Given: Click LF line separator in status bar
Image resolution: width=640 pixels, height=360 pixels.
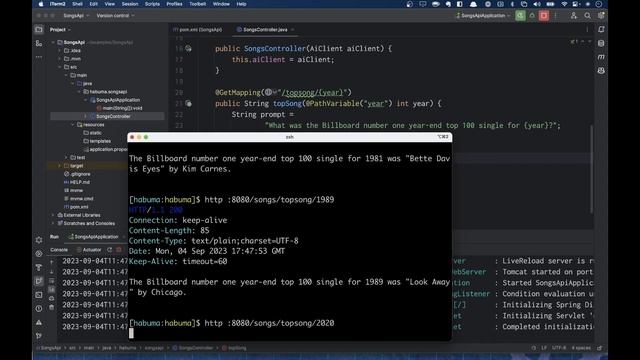Looking at the screenshot, I should click(544, 348).
